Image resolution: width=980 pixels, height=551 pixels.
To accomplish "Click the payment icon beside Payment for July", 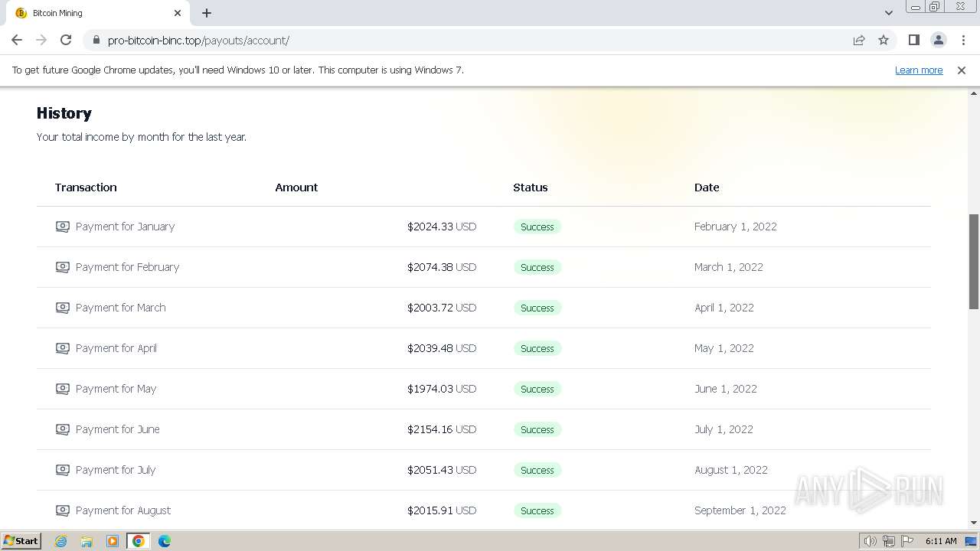I will click(63, 470).
